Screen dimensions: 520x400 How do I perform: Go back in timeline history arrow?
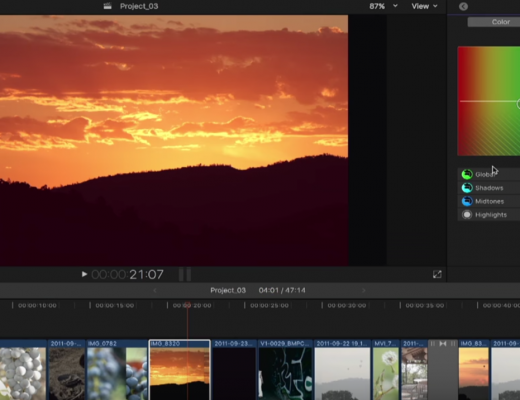click(155, 290)
